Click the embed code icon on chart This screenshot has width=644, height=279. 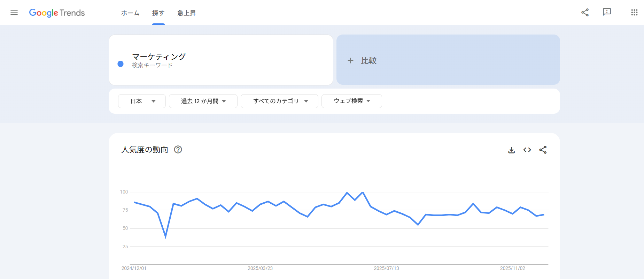527,150
